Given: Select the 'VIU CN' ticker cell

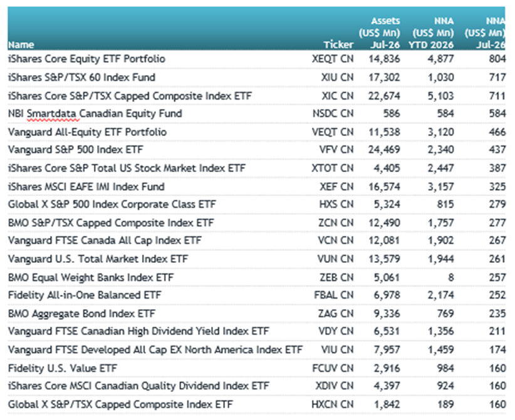Looking at the screenshot, I should point(337,350).
